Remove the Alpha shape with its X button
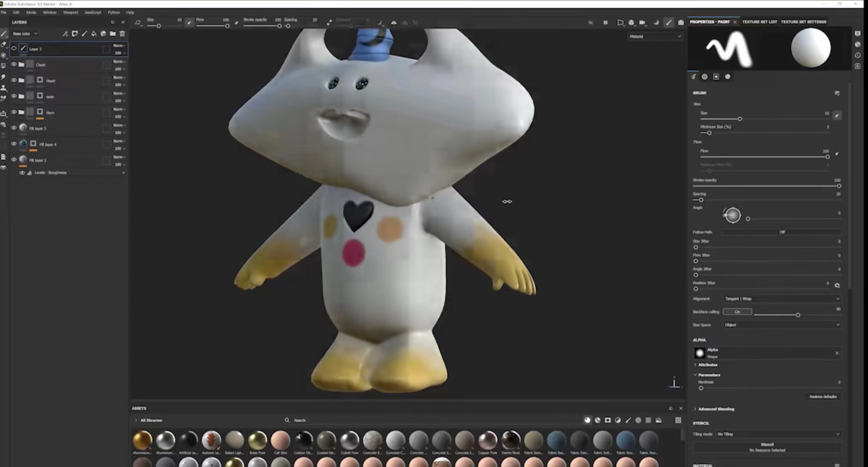 pyautogui.click(x=836, y=353)
